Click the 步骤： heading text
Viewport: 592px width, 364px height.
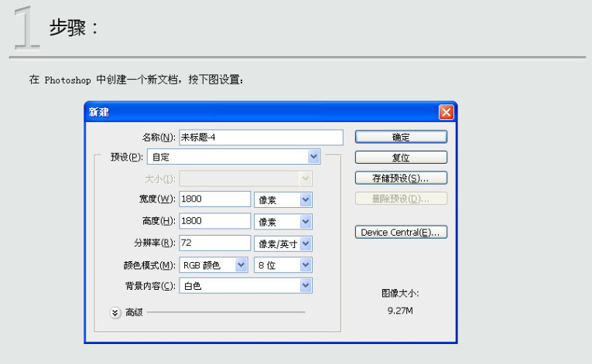[74, 28]
